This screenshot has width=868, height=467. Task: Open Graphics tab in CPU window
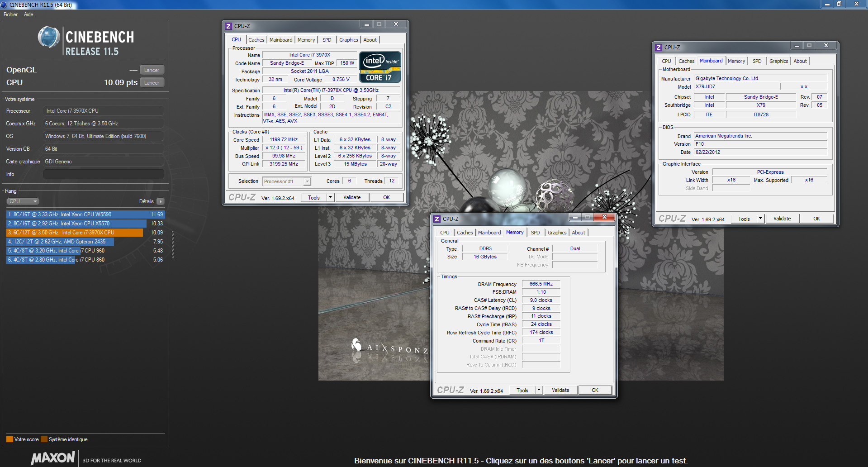[348, 40]
